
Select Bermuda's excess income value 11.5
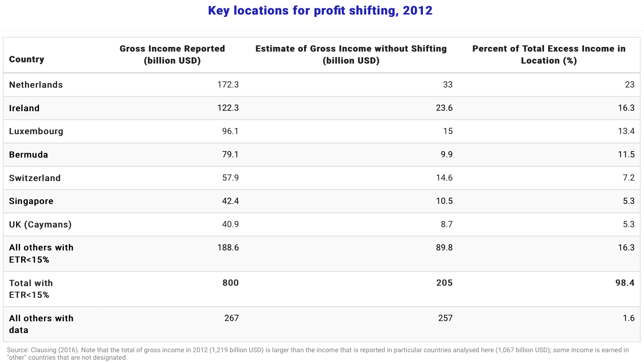click(x=628, y=155)
